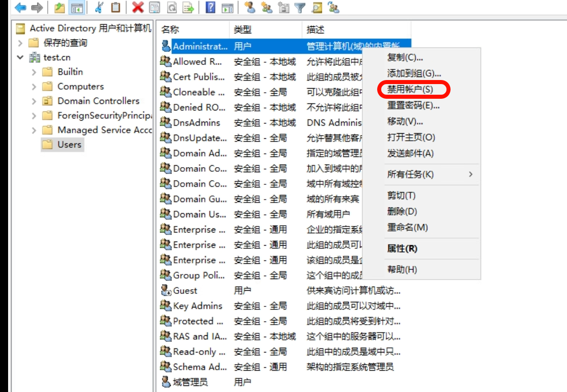Image resolution: width=567 pixels, height=392 pixels.
Task: Create new organizational unit via toolbar icon
Action: coord(283,7)
